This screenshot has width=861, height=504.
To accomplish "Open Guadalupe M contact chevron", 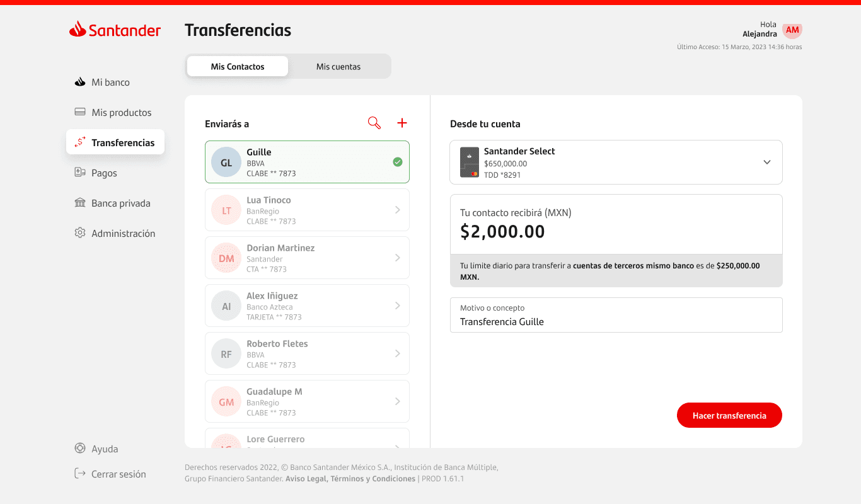I will tap(398, 401).
